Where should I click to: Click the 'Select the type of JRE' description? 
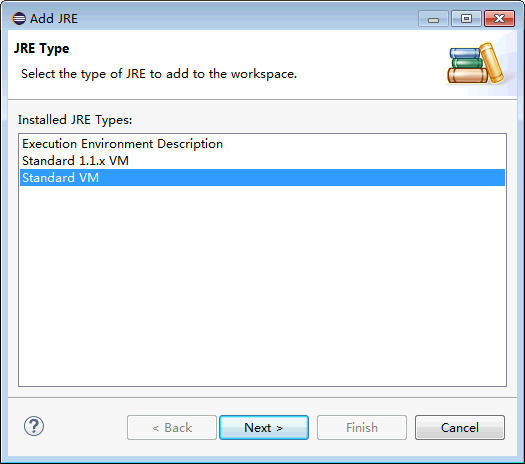pyautogui.click(x=159, y=74)
